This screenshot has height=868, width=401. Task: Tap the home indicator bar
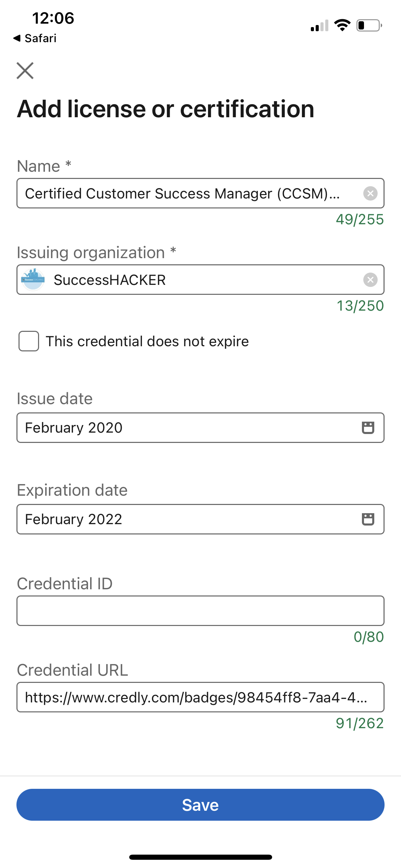(x=200, y=857)
